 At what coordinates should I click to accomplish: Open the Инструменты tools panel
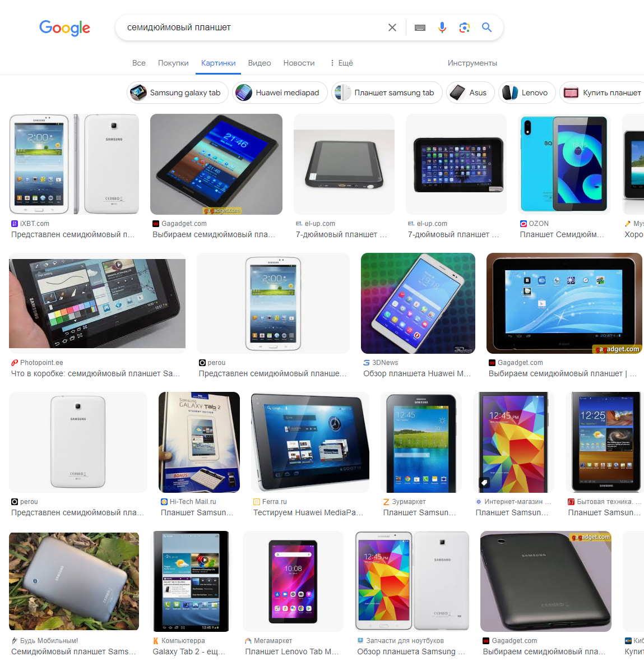(472, 63)
